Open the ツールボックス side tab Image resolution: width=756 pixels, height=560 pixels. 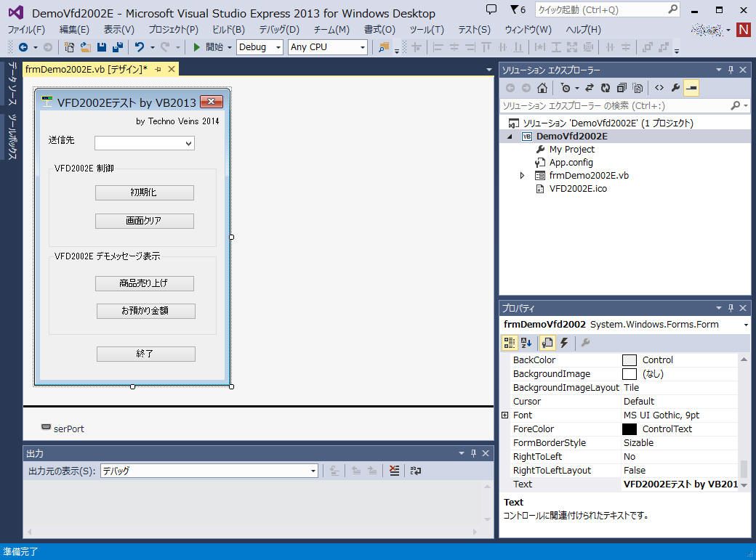12,137
